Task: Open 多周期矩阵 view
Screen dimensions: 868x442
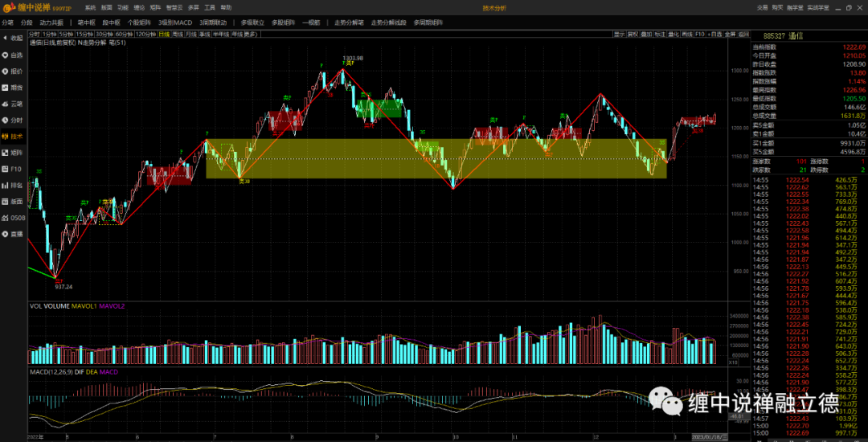Action: click(428, 23)
